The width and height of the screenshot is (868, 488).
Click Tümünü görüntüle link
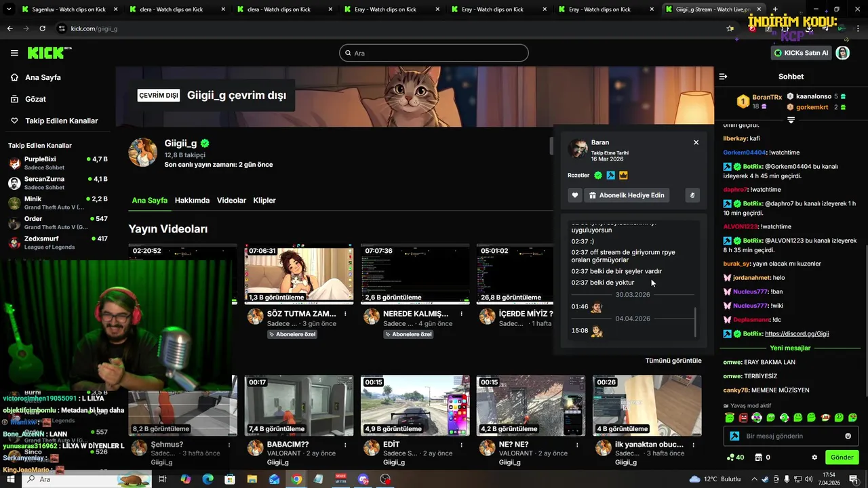coord(673,361)
